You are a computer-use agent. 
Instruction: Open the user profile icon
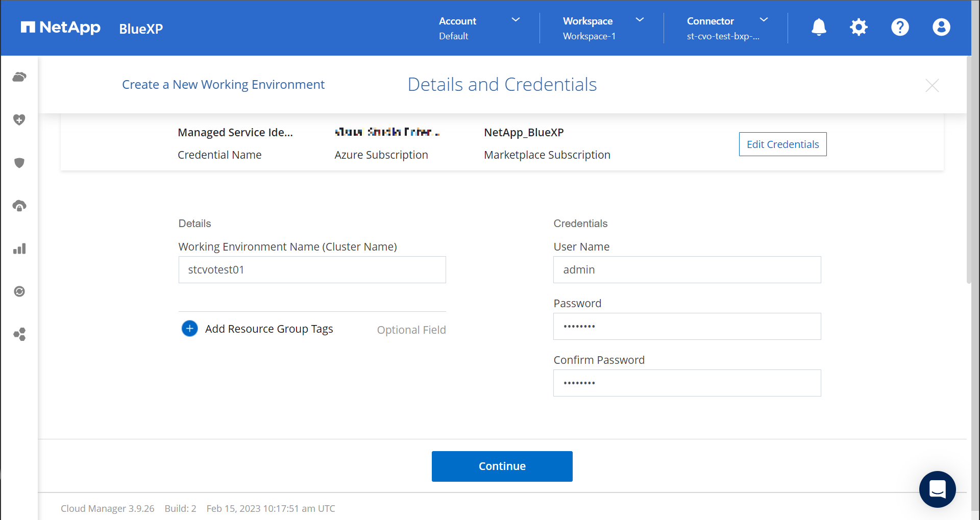point(941,28)
